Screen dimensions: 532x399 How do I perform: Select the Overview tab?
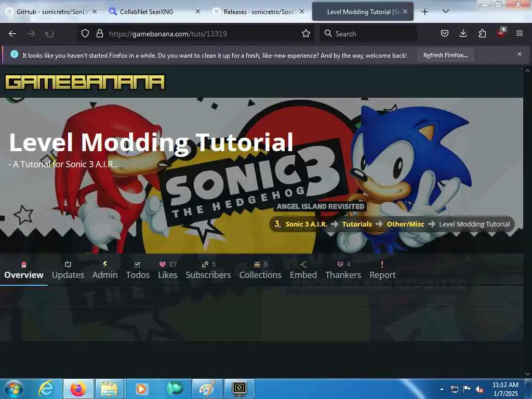point(24,270)
